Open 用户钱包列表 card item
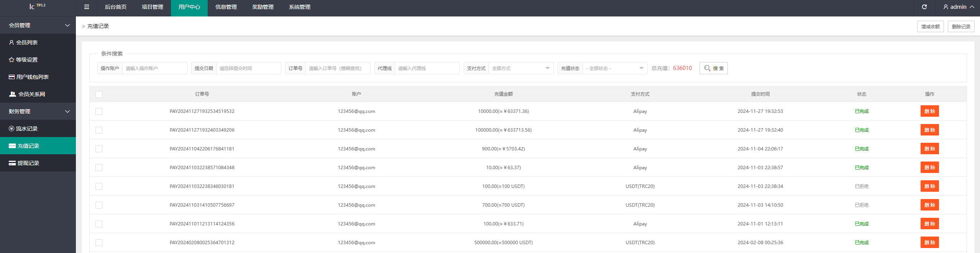The width and height of the screenshot is (980, 253). (38, 77)
